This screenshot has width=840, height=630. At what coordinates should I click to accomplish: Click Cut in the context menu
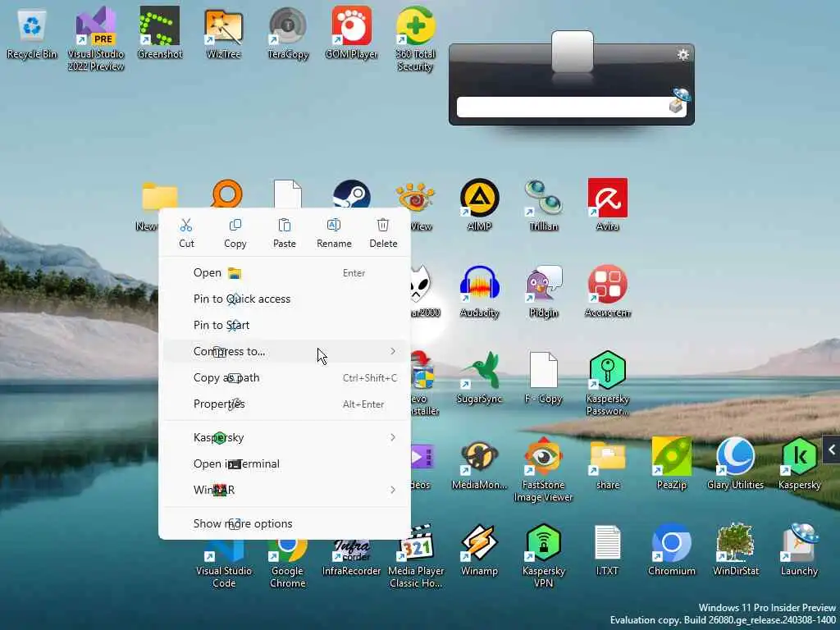point(186,233)
